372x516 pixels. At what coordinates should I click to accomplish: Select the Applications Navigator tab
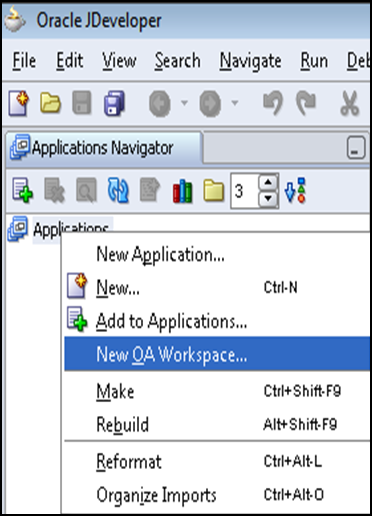[x=104, y=148]
